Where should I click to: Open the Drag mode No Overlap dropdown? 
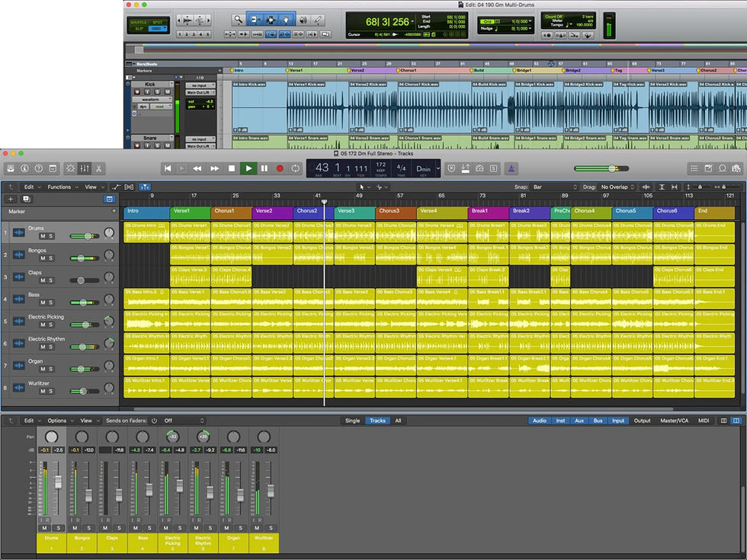click(617, 187)
